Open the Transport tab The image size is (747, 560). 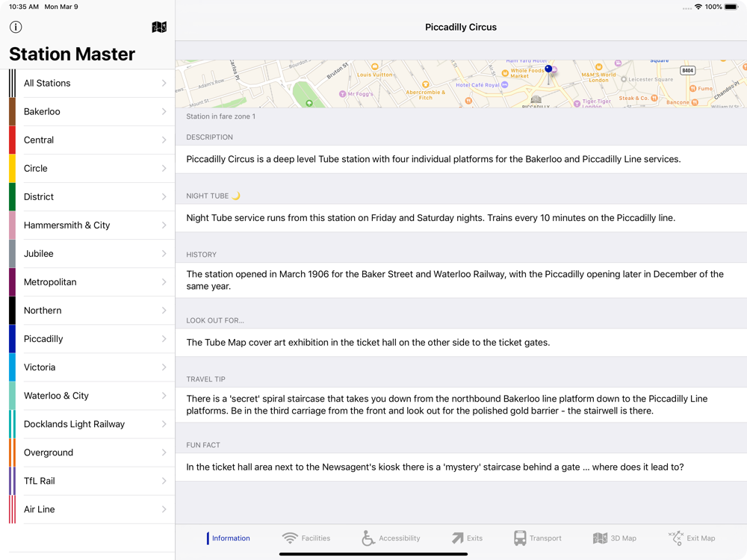(x=537, y=538)
